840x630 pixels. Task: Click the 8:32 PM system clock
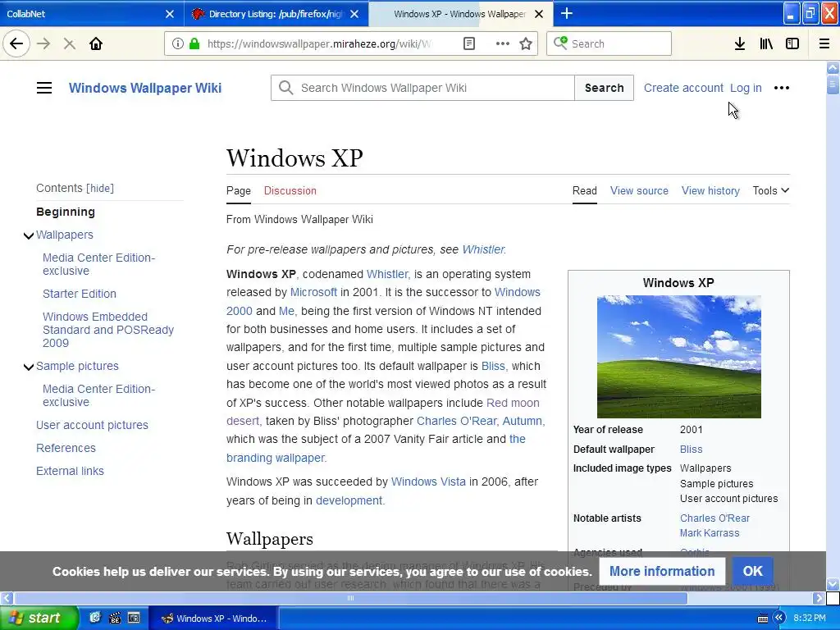click(810, 619)
